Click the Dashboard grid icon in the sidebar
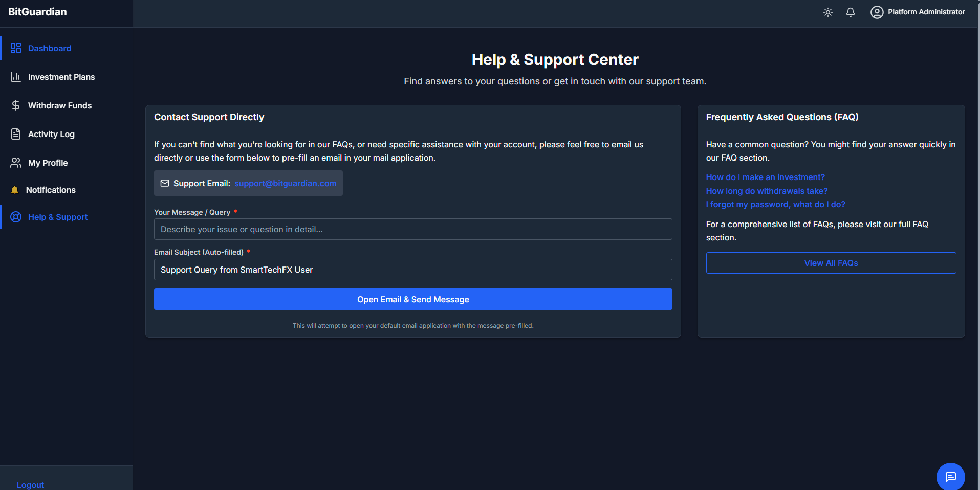 click(16, 48)
